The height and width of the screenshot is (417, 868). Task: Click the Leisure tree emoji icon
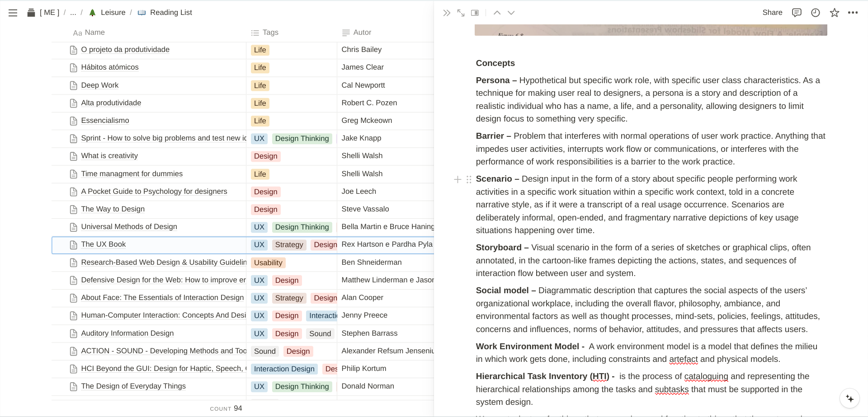(92, 13)
